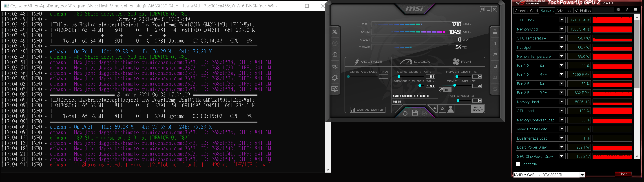The image size is (644, 182).
Task: Maximize the NBMiner console window
Action: pos(307,6)
